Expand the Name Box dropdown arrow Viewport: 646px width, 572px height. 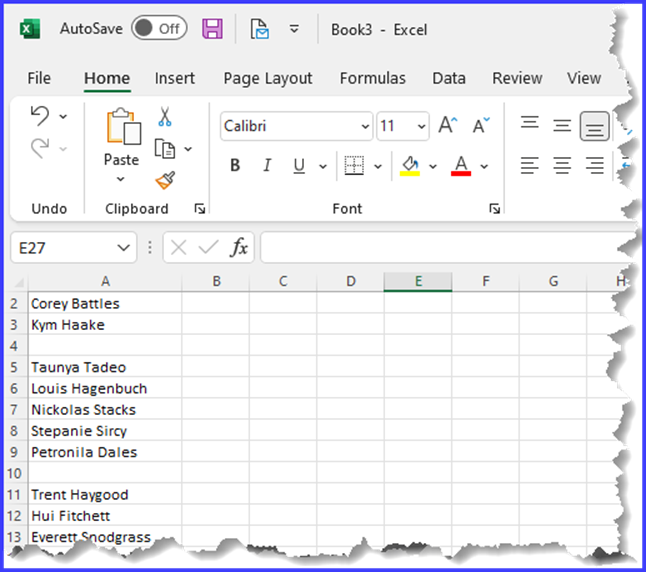tap(124, 248)
